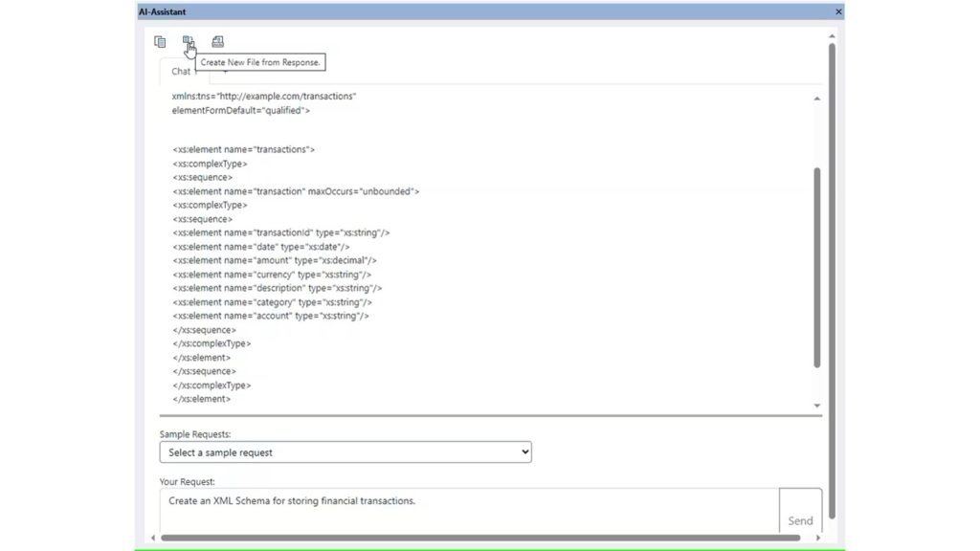This screenshot has width=980, height=551.
Task: Click the splitter bar above Sample Requests
Action: coord(490,415)
